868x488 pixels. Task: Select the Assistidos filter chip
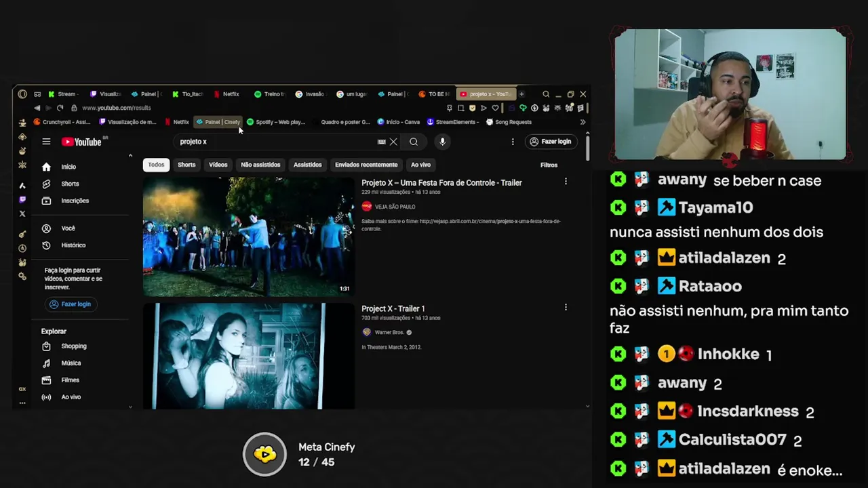coord(308,165)
